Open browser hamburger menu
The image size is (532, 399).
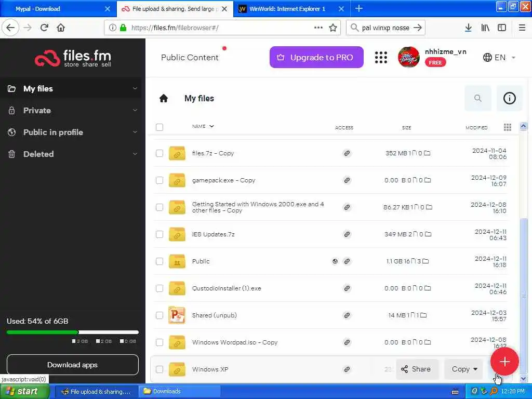(x=522, y=28)
